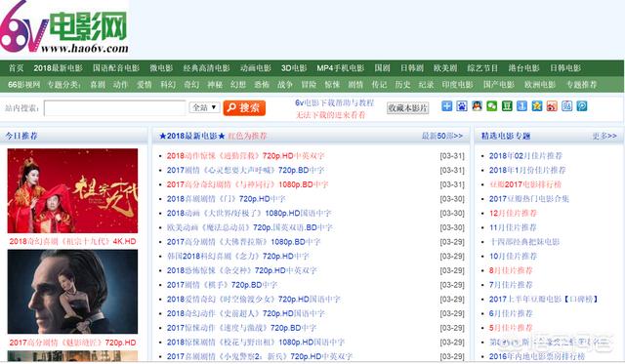Open 2018动画 大世界 1080p.HD listing
This screenshot has height=364, width=625.
tap(249, 213)
